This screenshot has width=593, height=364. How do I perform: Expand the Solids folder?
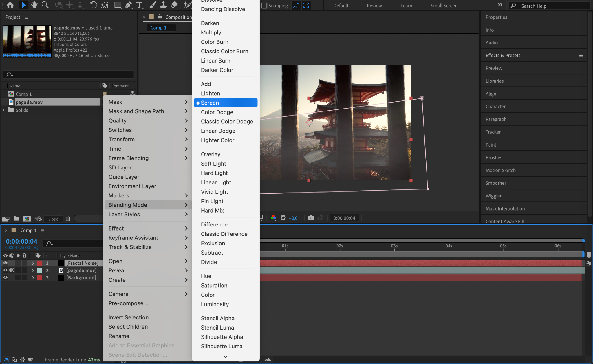point(3,110)
